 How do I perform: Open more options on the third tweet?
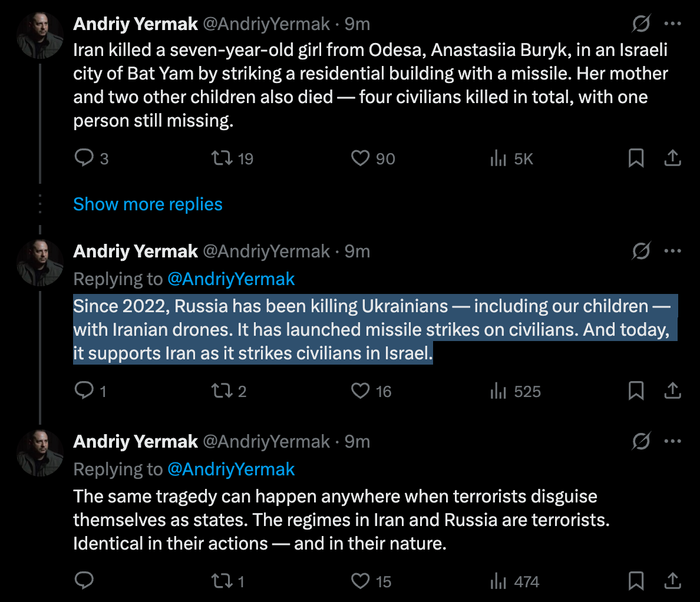pos(672,441)
